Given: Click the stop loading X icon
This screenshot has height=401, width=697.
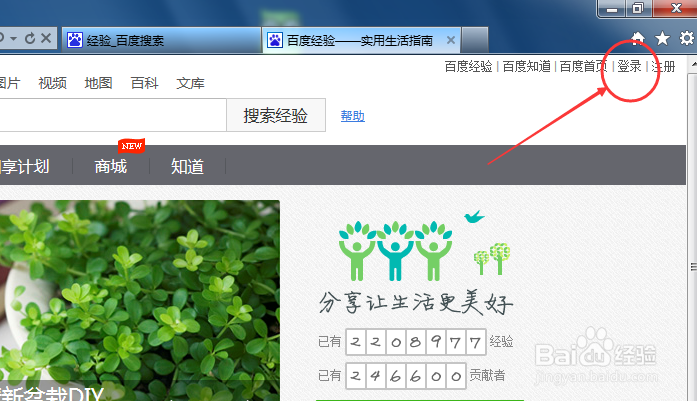Looking at the screenshot, I should click(46, 39).
